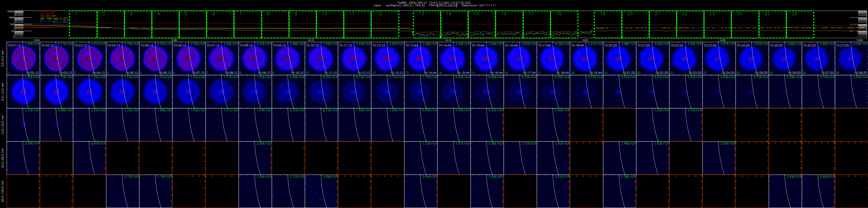Viewport: 868px width, 208px height.
Task: Open the 50.0-100.0 keV image labeled 2.44E+03
Action: point(421,191)
